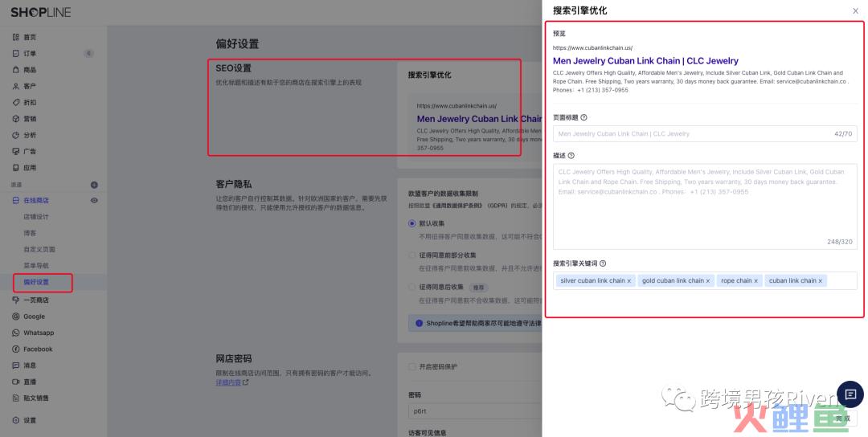Screen dimensions: 868x437
Task: Select the 默认收集 radio option
Action: [411, 223]
